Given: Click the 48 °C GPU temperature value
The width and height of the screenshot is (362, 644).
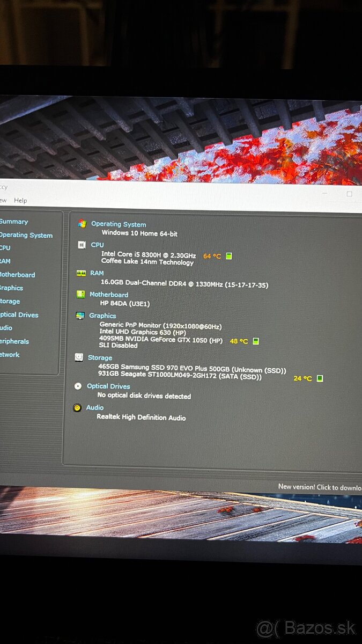Looking at the screenshot, I should [x=239, y=341].
